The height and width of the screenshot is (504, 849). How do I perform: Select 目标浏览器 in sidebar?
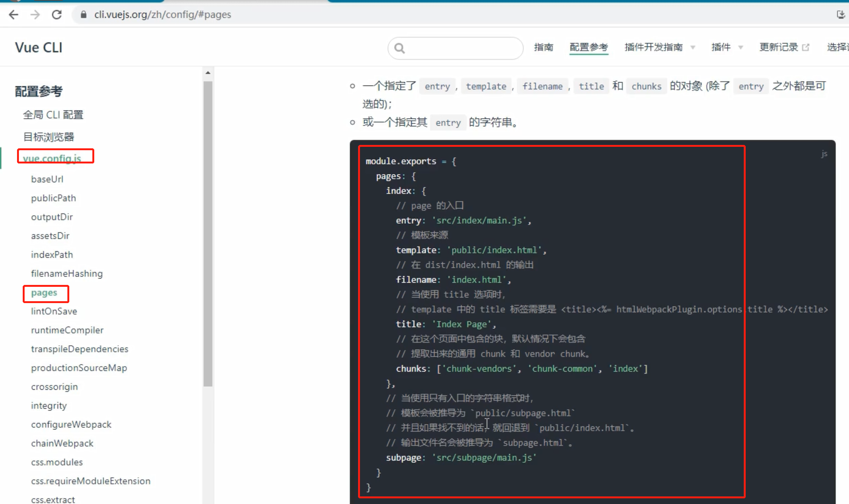coord(48,137)
